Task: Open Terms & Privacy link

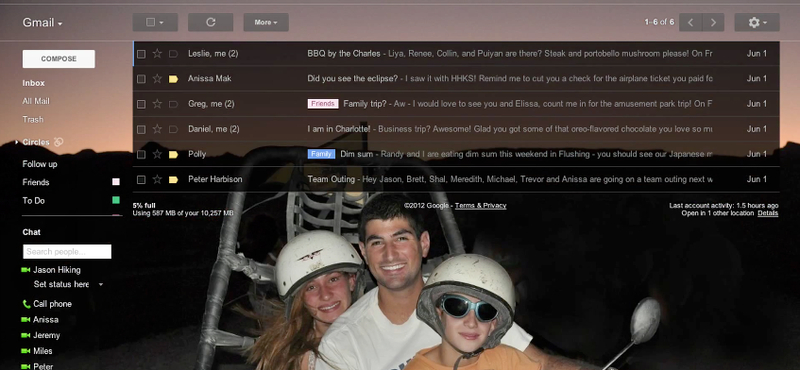Action: click(481, 206)
